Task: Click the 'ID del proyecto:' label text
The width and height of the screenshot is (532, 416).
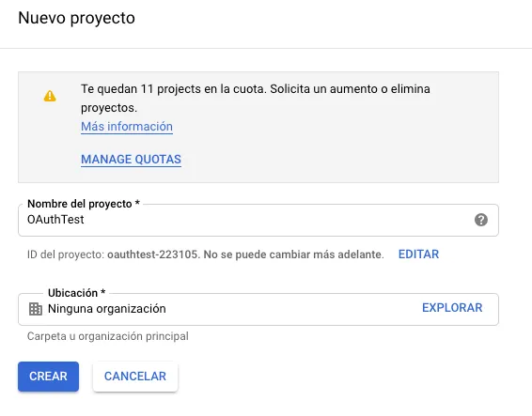Action: point(66,254)
